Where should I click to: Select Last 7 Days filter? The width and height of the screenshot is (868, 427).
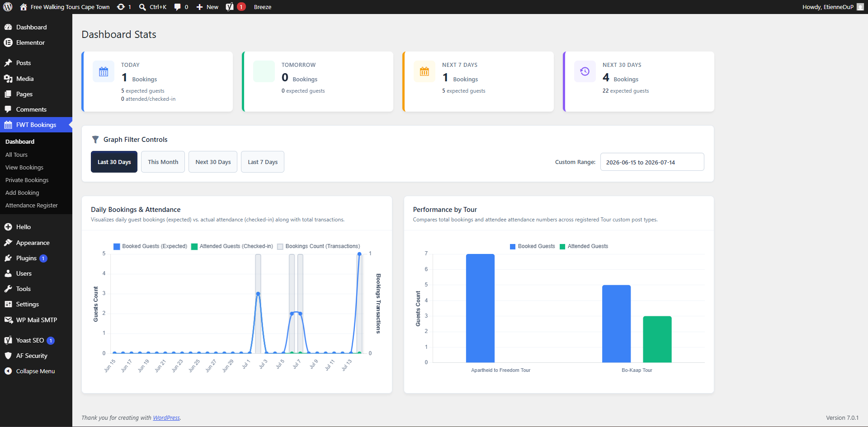point(263,162)
